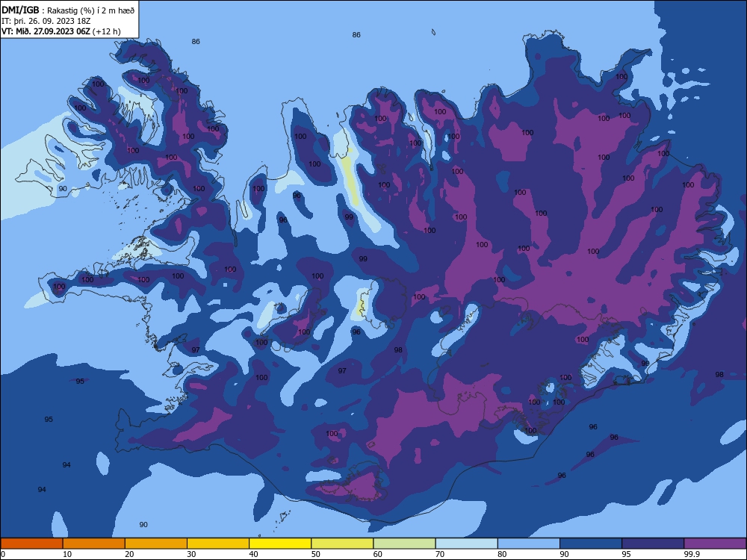Select the "Rakastig (%) í 2 m hæð" title text
The width and height of the screenshot is (747, 560).
[x=91, y=10]
